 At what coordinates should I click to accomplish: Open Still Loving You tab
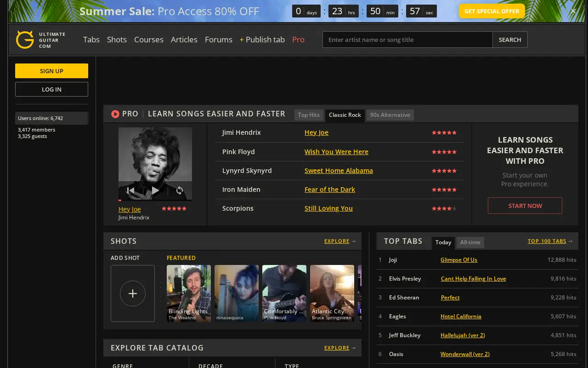[328, 208]
